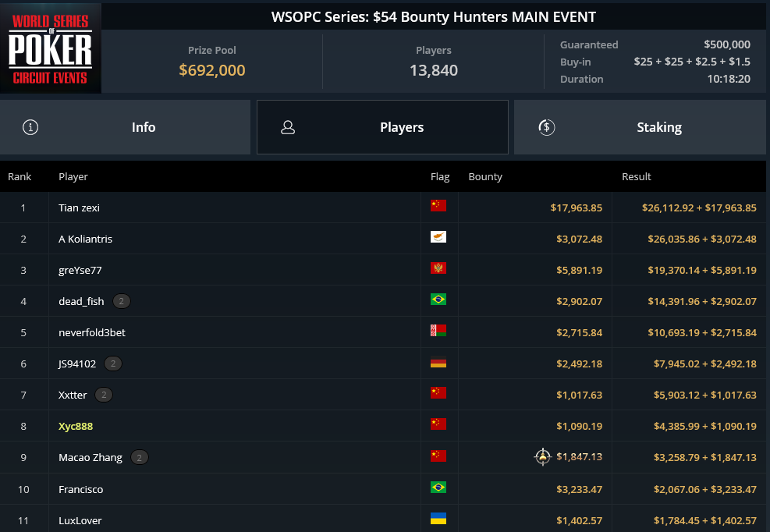770x532 pixels.
Task: Click the result $19,370.14 + $5,891.19
Action: (702, 270)
